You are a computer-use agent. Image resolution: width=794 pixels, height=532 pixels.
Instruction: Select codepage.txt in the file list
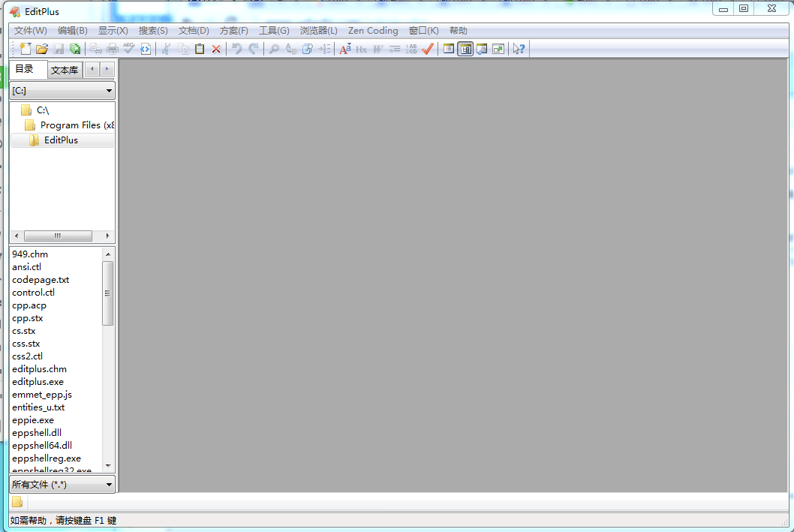[x=41, y=280]
